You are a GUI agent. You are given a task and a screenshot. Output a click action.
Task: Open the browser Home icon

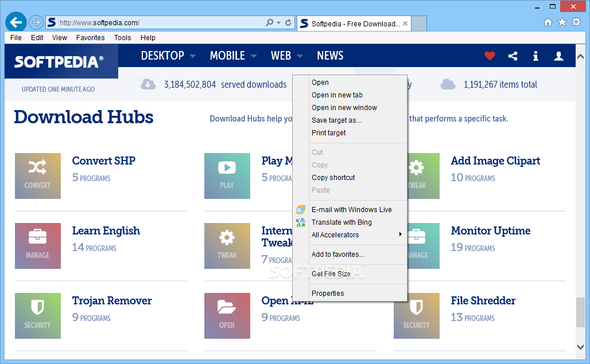point(548,22)
